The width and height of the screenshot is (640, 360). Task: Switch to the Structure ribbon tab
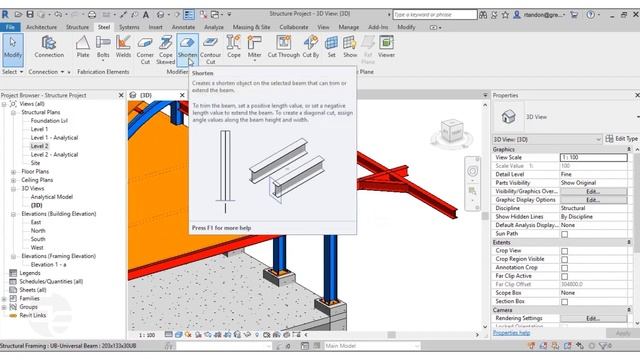pos(77,27)
